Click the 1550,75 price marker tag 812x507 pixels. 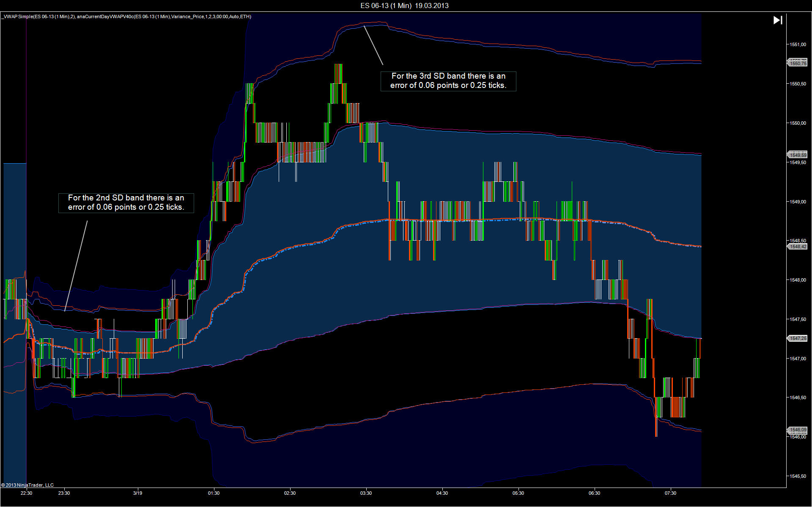click(x=797, y=63)
